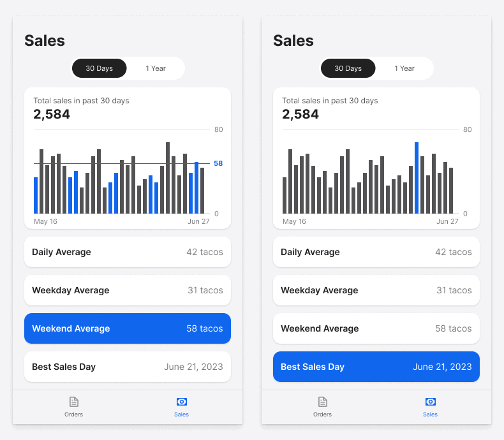Tap the Orders document icon in right screen
This screenshot has width=504, height=440.
322,402
